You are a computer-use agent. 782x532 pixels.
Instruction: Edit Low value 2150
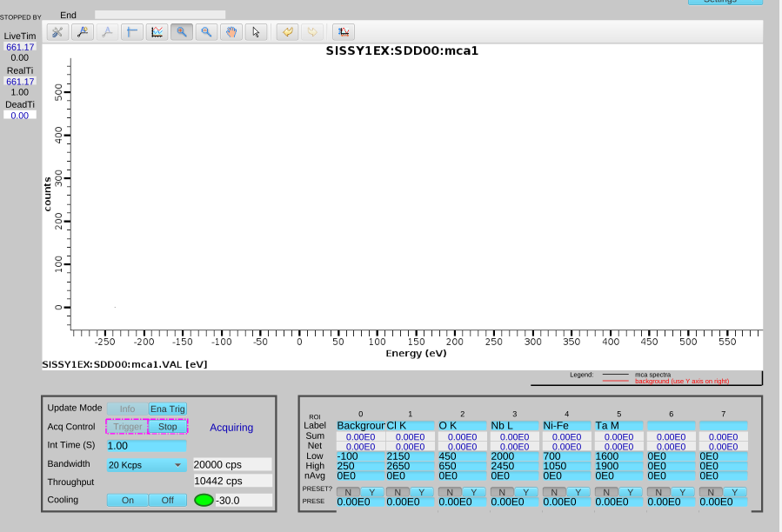(411, 456)
